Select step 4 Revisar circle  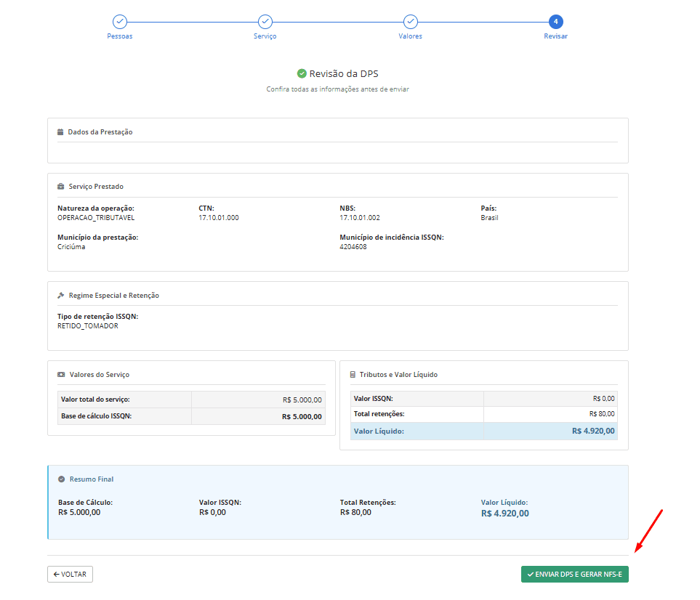[556, 22]
